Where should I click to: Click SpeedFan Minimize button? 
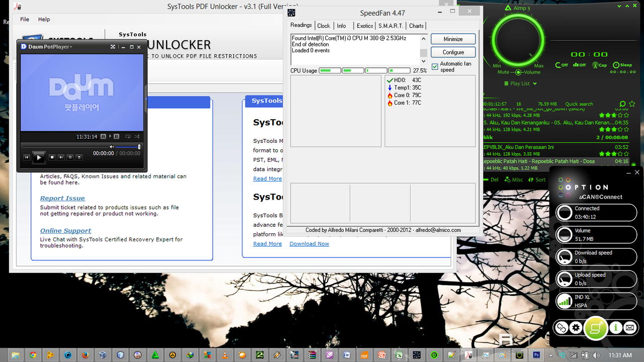point(453,39)
